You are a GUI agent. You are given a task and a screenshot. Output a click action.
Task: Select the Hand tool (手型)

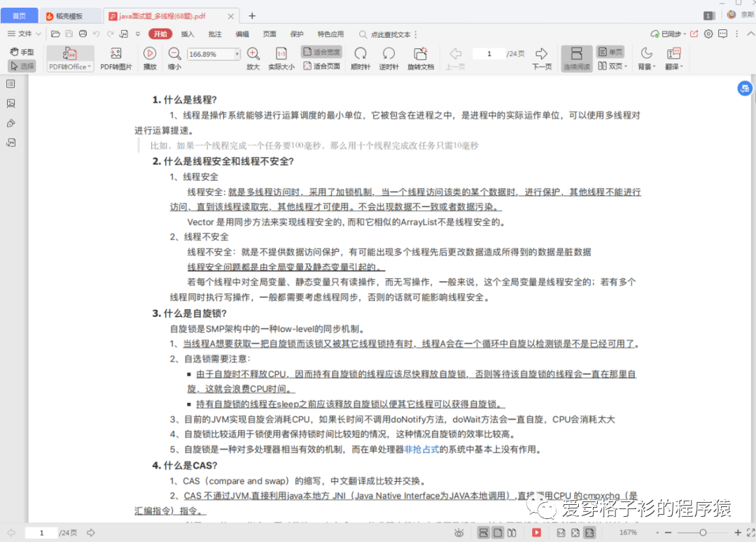click(x=22, y=52)
